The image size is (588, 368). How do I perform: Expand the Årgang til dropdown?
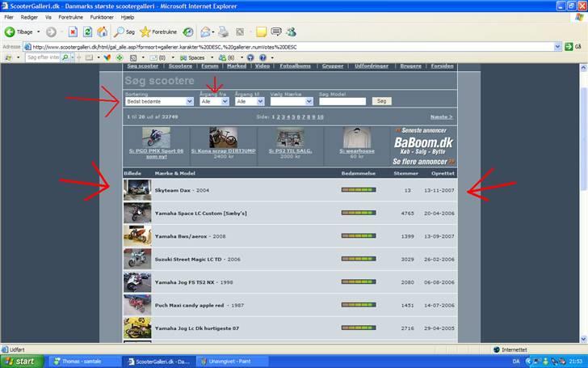coord(249,101)
